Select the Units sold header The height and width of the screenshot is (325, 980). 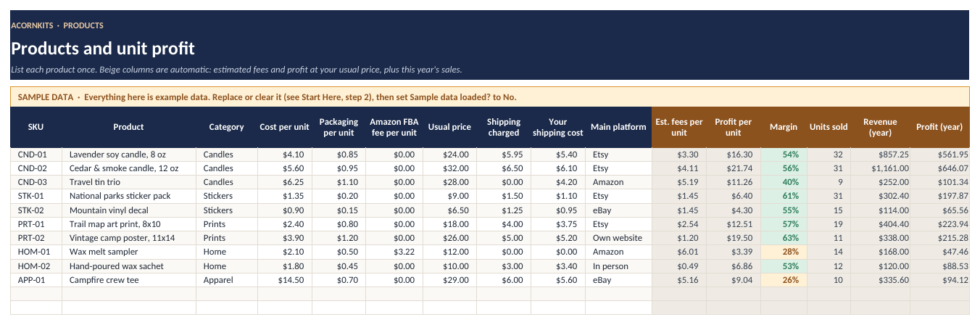point(829,127)
